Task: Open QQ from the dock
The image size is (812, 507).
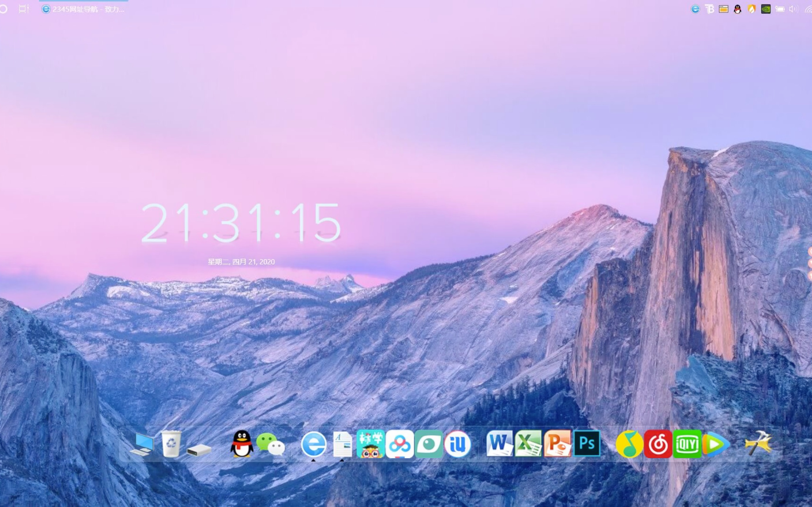Action: [242, 444]
